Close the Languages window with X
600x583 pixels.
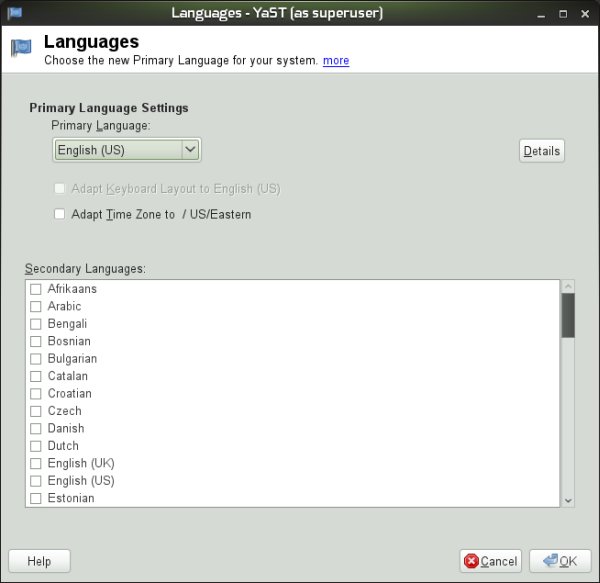tap(584, 13)
